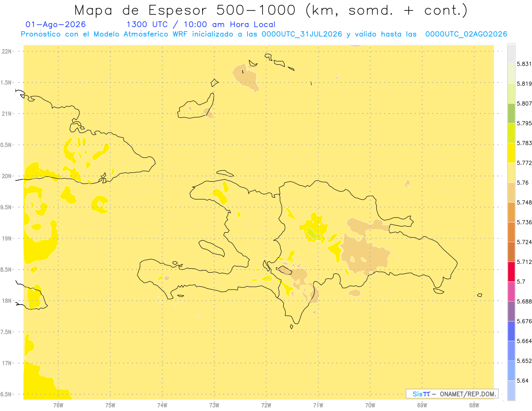Image resolution: width=532 pixels, height=411 pixels.
Task: Click the colorbar value 5.7
Action: tap(521, 282)
